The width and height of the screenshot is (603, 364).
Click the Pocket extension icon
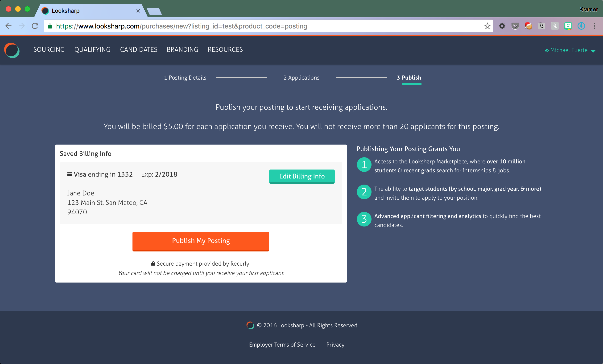[515, 26]
